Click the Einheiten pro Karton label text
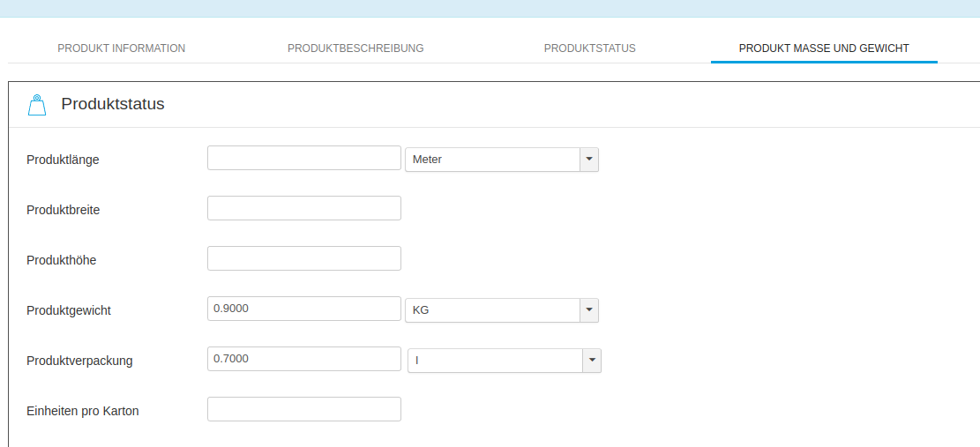The image size is (980, 447). [83, 411]
